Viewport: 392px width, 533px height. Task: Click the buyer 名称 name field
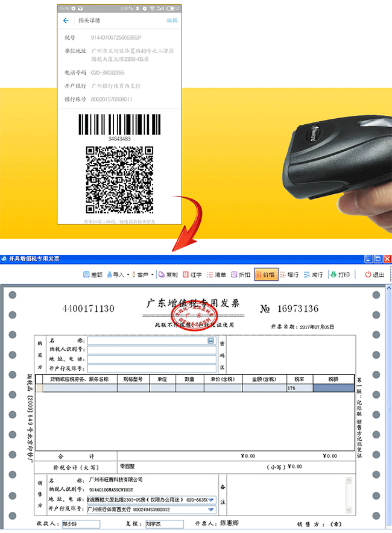click(147, 341)
